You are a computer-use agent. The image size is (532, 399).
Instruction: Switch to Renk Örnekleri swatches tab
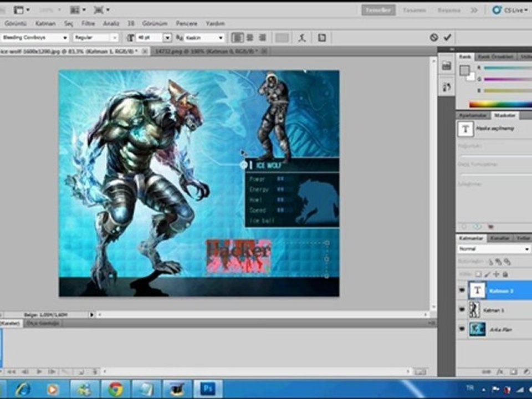495,57
